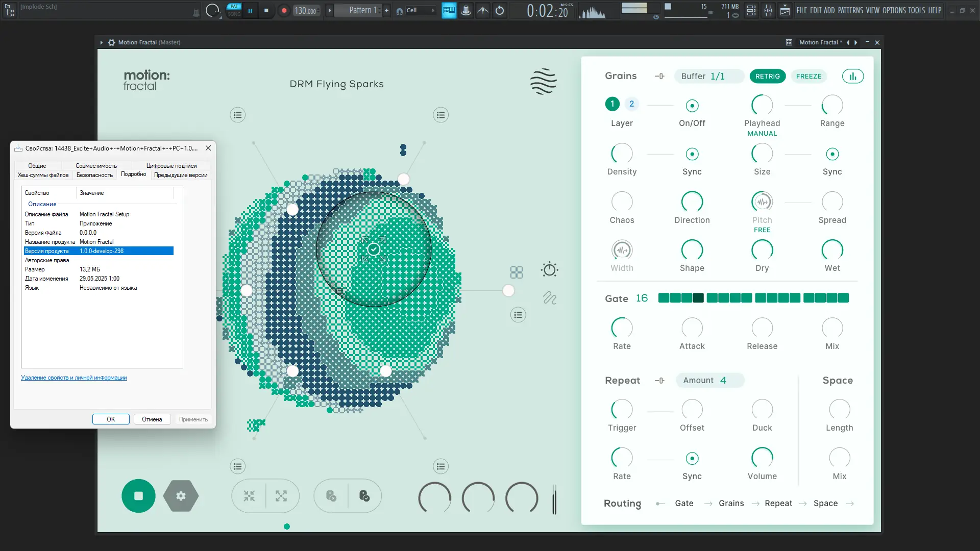Image resolution: width=980 pixels, height=551 pixels.
Task: Open preset list DRM Flying Sparks
Action: coord(336,84)
